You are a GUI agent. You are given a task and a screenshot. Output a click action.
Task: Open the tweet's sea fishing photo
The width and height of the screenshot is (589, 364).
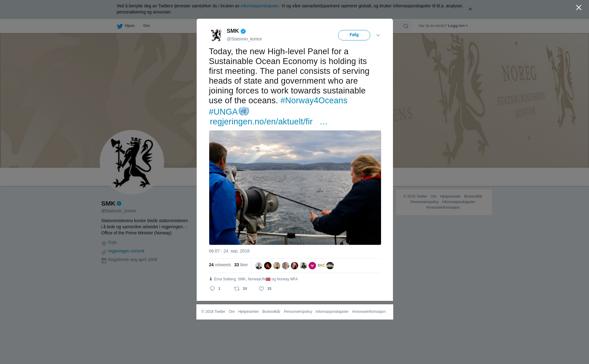point(295,188)
